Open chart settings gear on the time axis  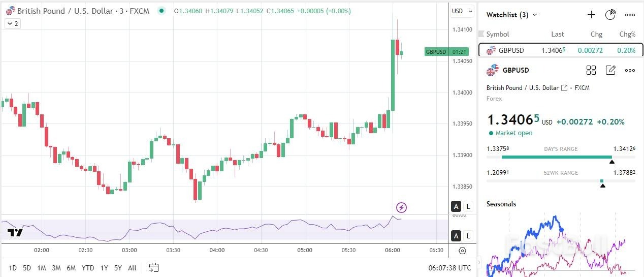pos(462,251)
